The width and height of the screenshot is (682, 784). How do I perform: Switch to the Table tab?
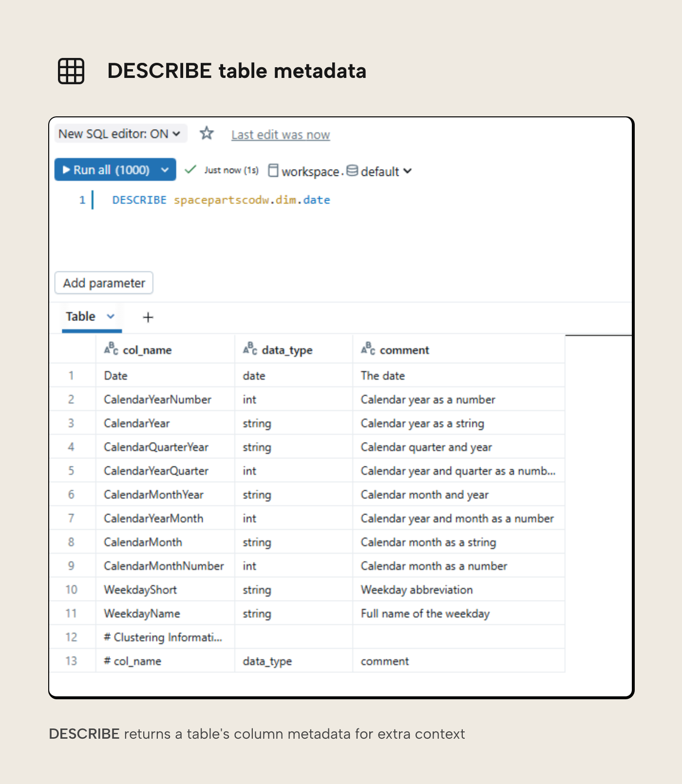click(81, 317)
